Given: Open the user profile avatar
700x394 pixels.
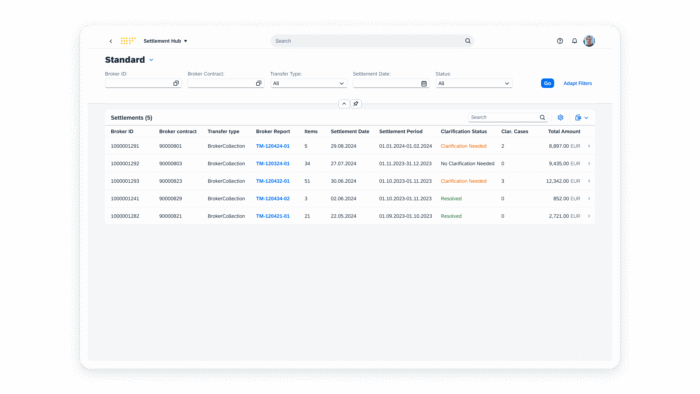Looking at the screenshot, I should [589, 41].
